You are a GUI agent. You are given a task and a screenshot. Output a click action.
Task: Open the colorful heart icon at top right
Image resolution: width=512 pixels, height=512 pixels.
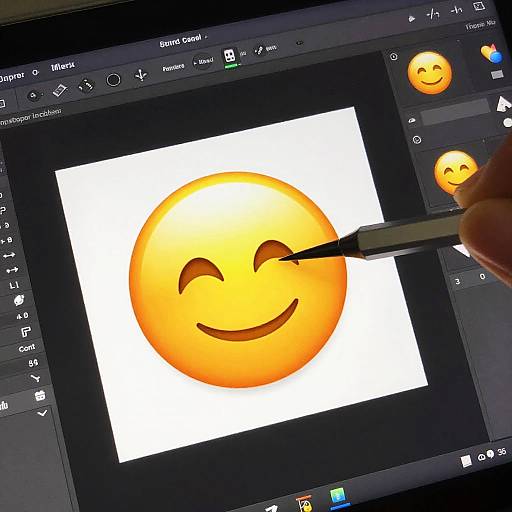491,53
